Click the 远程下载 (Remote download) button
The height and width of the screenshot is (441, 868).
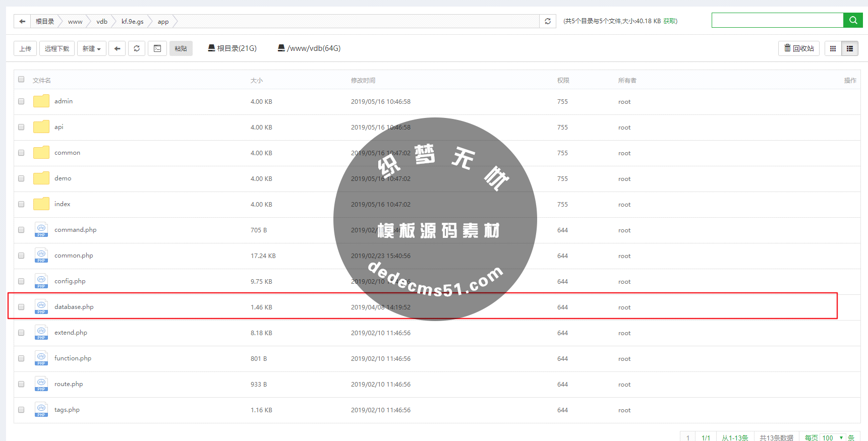click(x=57, y=48)
